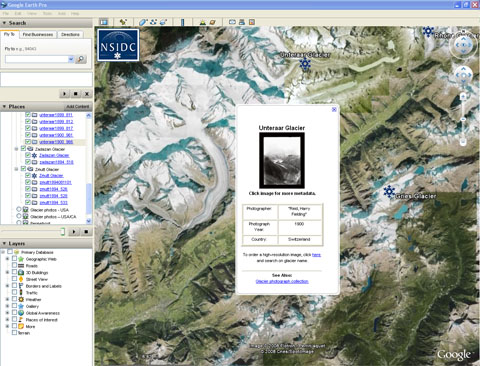This screenshot has height=366, width=480.
Task: Open the Tools menu
Action: tap(47, 14)
